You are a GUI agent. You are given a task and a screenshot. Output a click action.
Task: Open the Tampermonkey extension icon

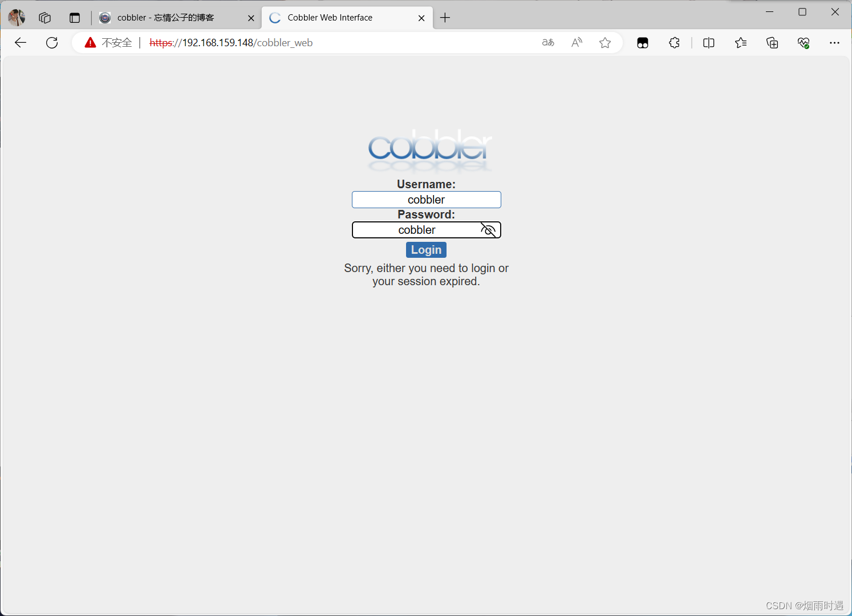[643, 43]
